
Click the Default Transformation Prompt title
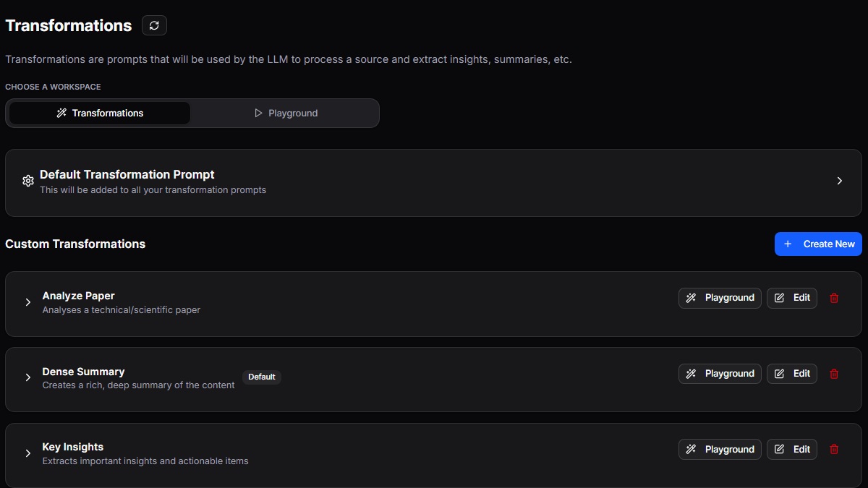[127, 174]
